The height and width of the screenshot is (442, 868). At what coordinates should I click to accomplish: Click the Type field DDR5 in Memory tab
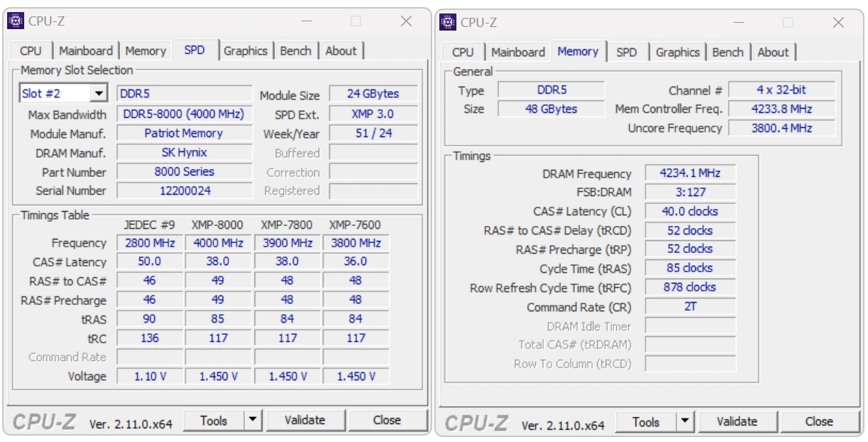551,90
